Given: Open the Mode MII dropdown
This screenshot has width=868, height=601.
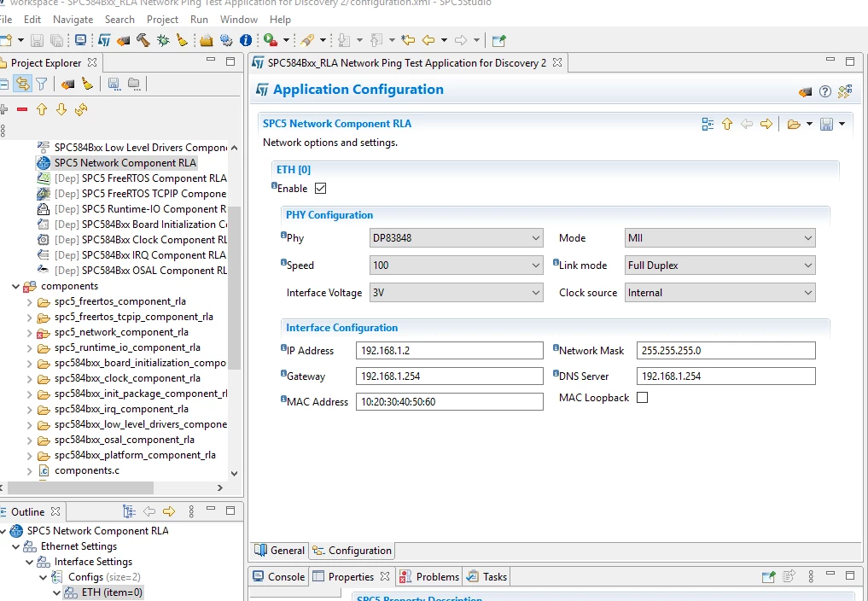Looking at the screenshot, I should click(719, 238).
